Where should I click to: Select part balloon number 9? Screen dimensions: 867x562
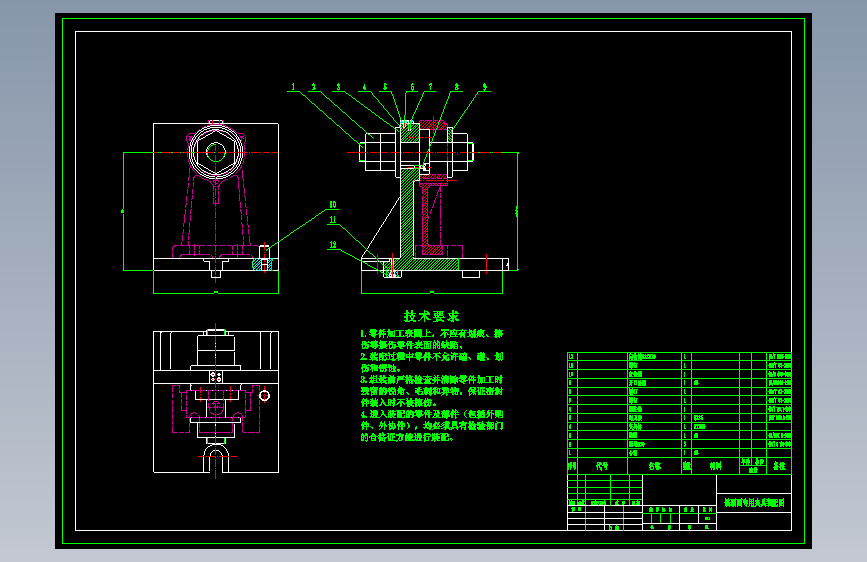point(484,87)
